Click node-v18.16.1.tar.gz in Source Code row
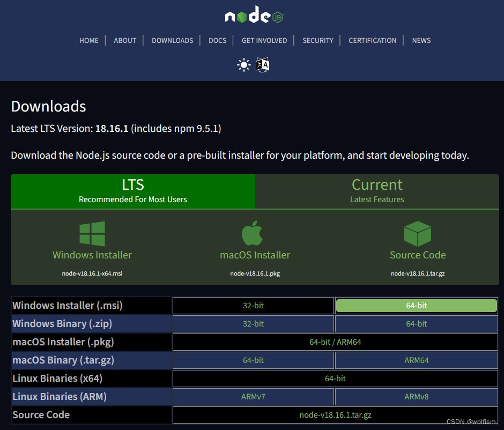Image resolution: width=504 pixels, height=430 pixels. click(335, 415)
